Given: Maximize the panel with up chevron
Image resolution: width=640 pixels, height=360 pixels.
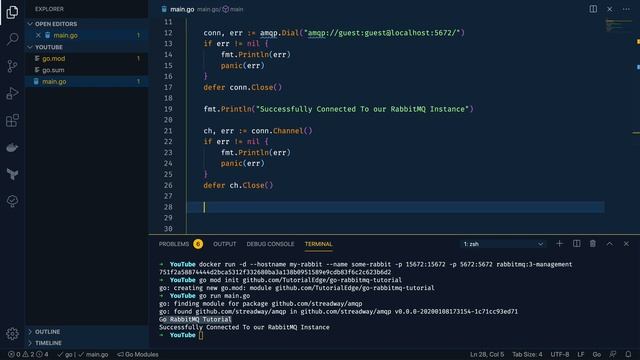Looking at the screenshot, I should coord(609,244).
